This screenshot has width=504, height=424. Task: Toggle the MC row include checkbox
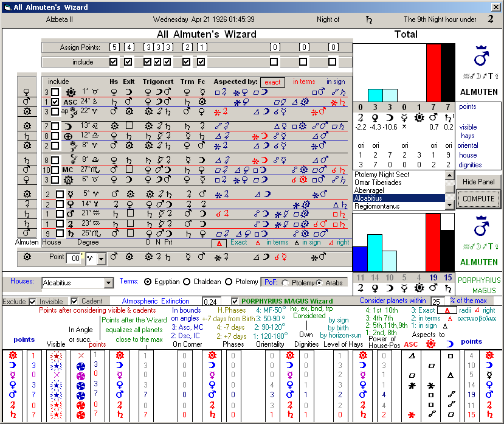55,170
